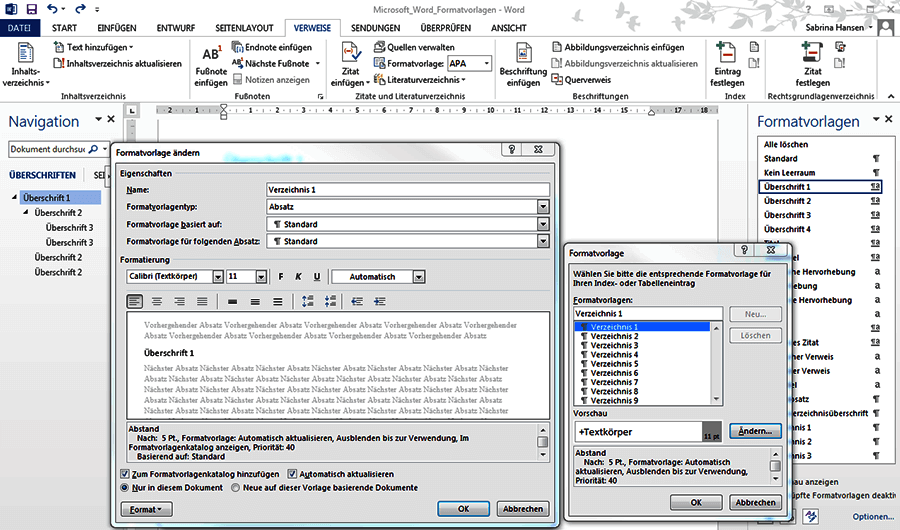Select justified alignment in dialog
Viewport: 900px width, 530px height.
coord(202,301)
